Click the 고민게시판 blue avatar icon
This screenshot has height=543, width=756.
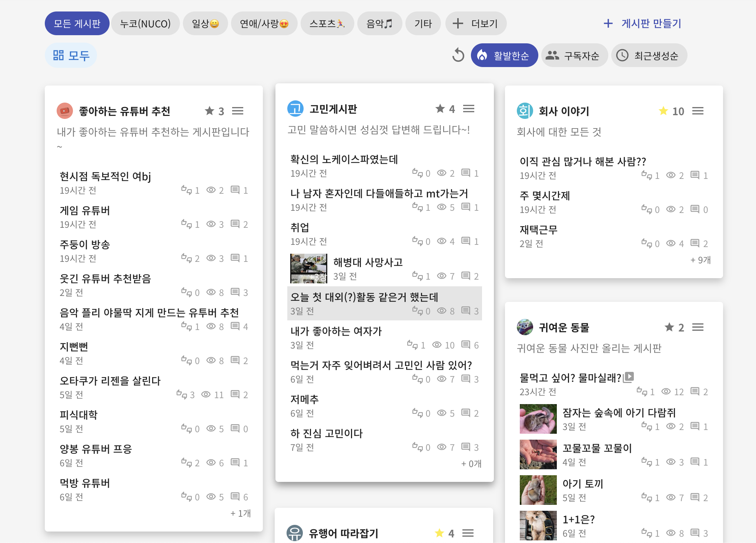point(295,109)
